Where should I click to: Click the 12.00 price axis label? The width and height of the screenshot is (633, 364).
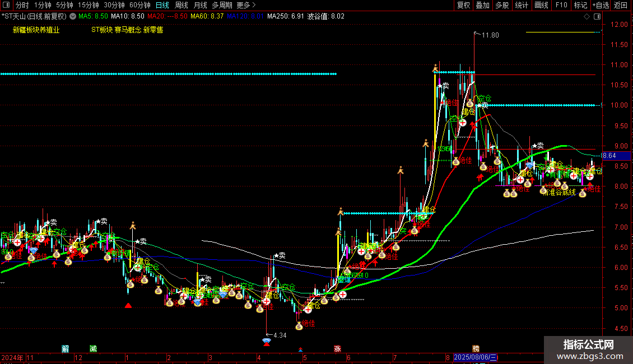[619, 25]
